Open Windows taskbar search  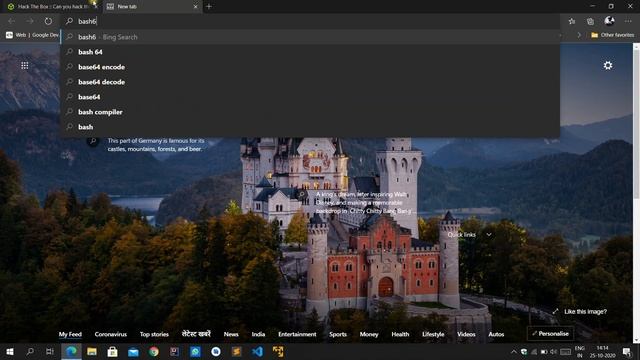[30, 351]
